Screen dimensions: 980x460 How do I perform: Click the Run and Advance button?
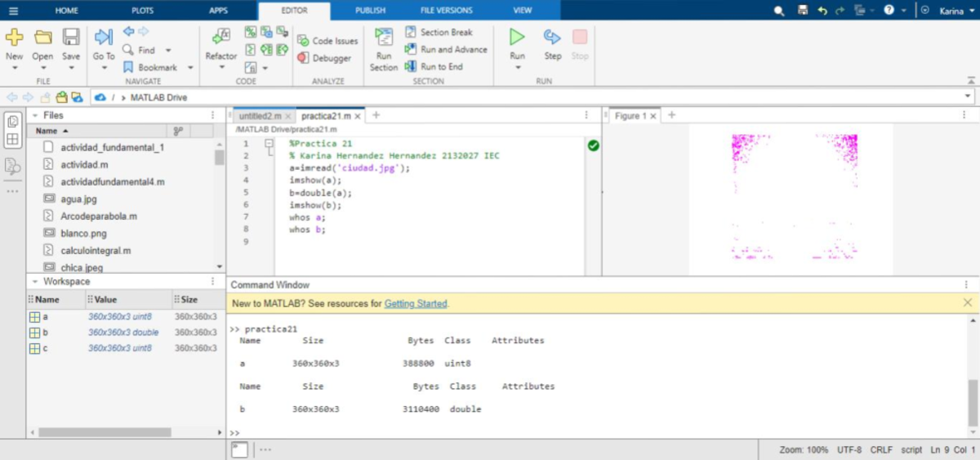446,49
